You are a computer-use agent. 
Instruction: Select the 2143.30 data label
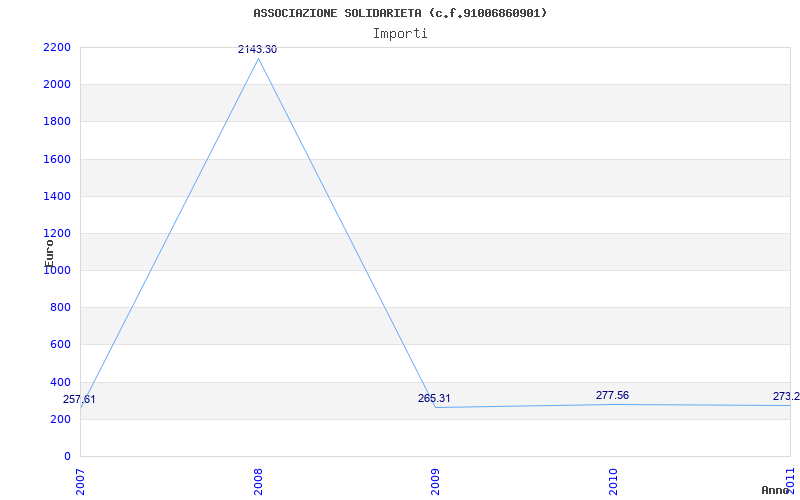pos(258,49)
